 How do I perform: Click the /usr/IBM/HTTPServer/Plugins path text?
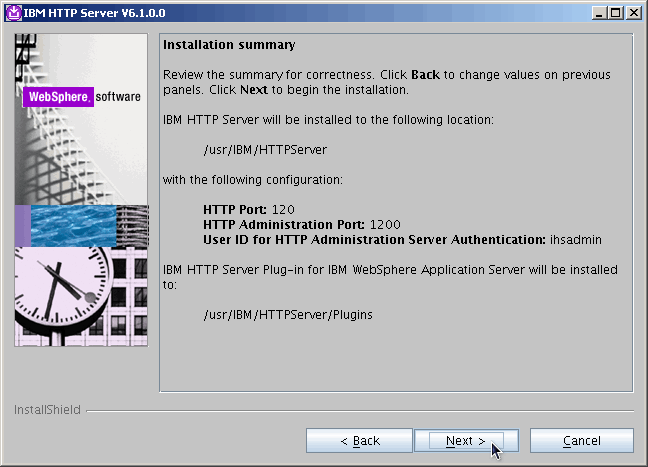[x=287, y=314]
